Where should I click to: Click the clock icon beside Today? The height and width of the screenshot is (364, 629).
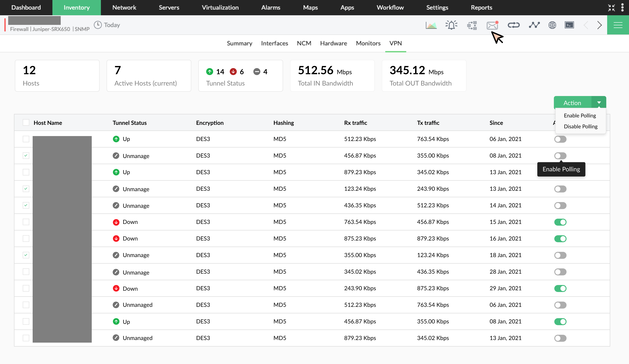pyautogui.click(x=98, y=25)
